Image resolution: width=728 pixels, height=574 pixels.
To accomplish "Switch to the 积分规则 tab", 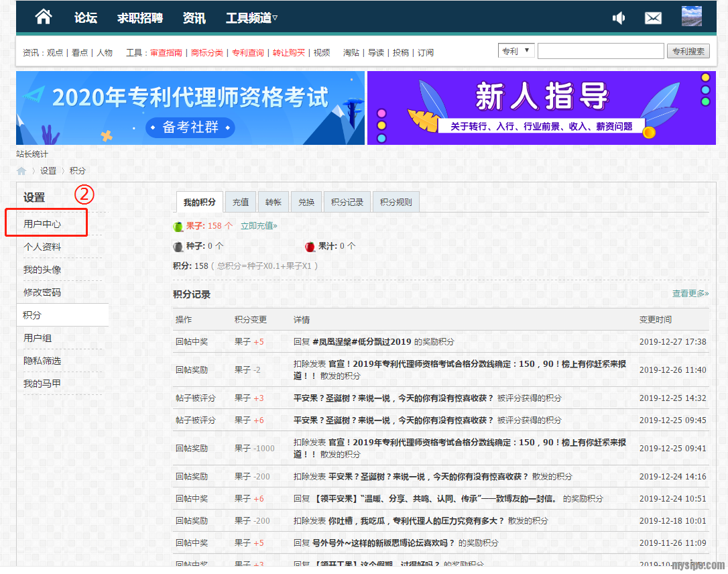I will 396,203.
